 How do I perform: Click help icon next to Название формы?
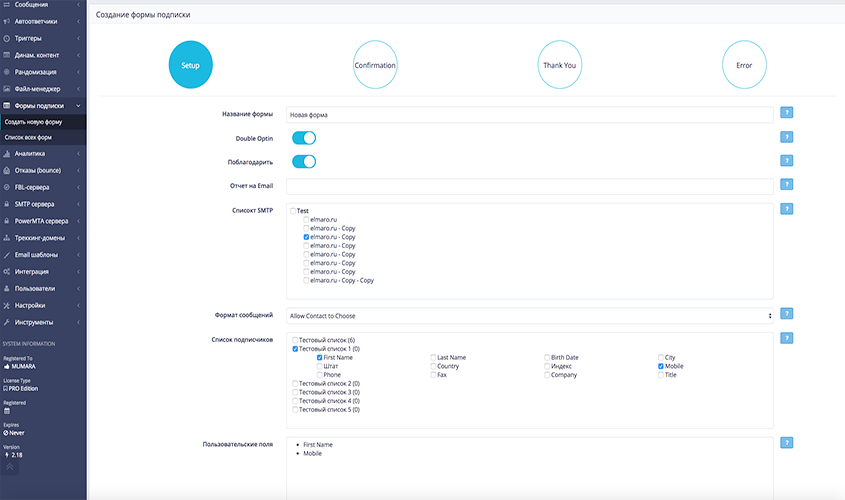[787, 113]
